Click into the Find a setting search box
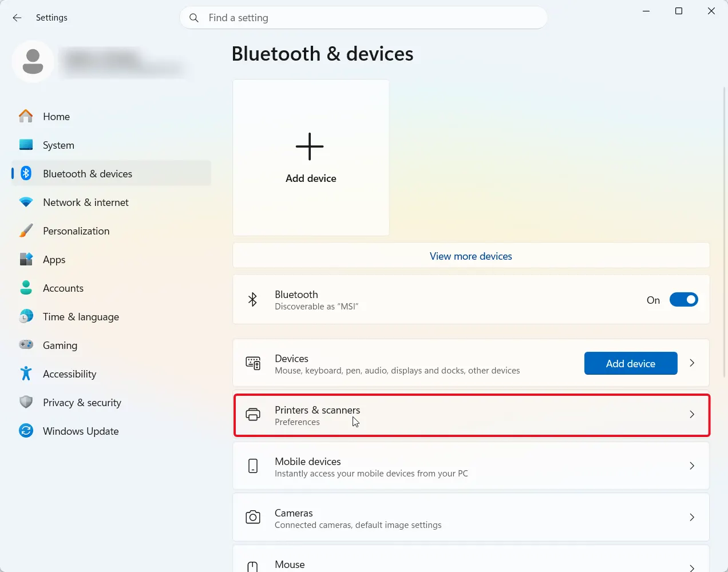Image resolution: width=728 pixels, height=572 pixels. point(363,18)
